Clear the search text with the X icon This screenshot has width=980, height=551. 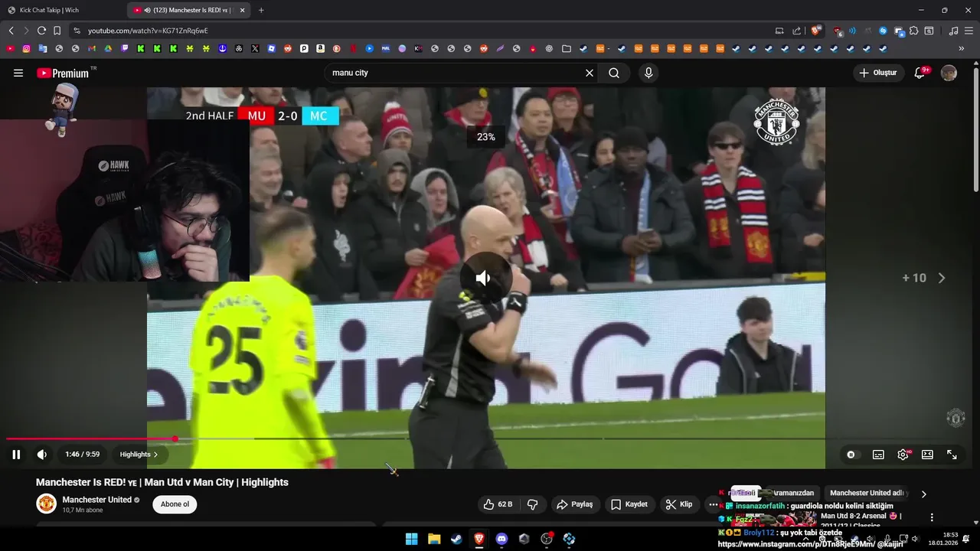(x=590, y=73)
